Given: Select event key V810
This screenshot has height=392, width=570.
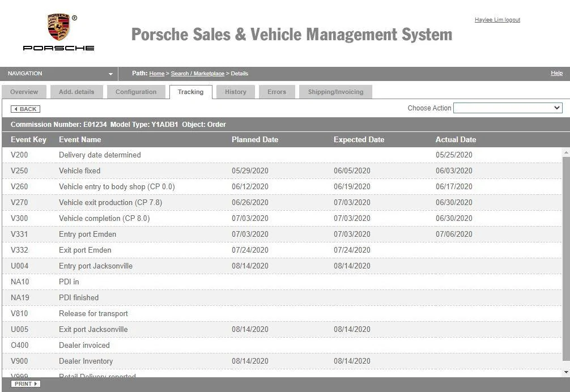Looking at the screenshot, I should click(19, 313).
